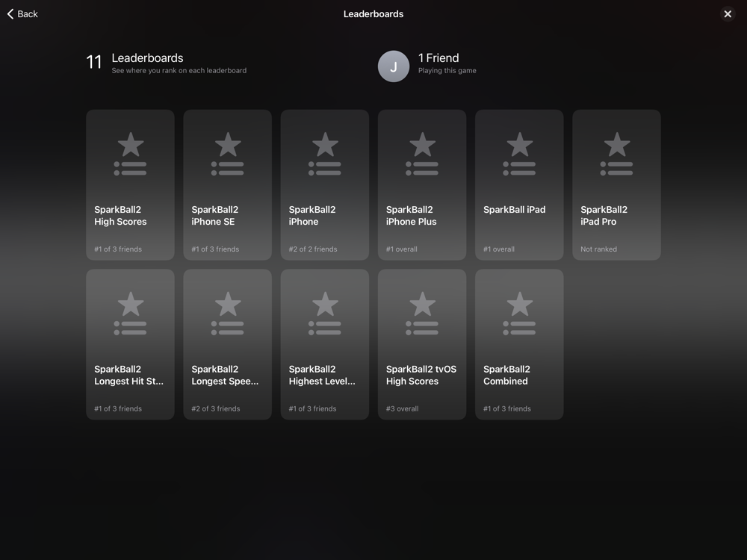Click '#1 of 3 friends' under iPhone SE
Viewport: 747px width, 560px height.
pos(215,249)
